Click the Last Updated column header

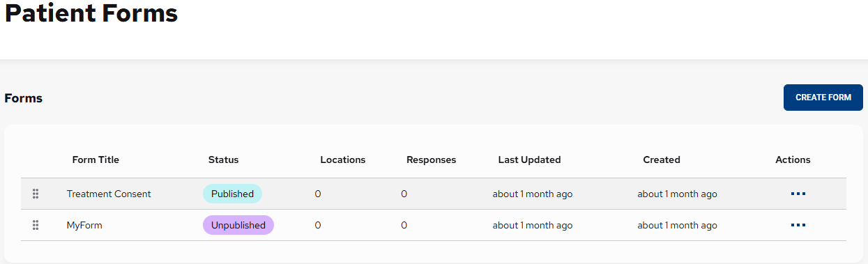529,160
